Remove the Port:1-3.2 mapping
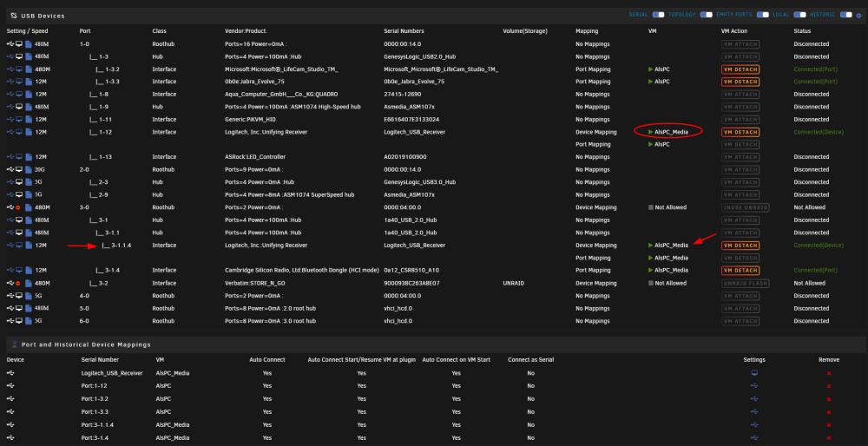Screen dimensions: 868x446 tap(829, 399)
